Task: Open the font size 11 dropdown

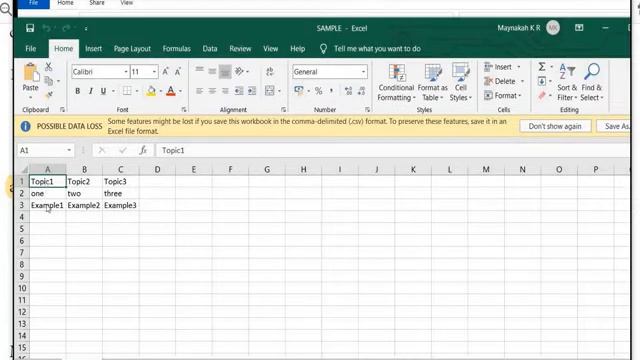Action: click(154, 72)
